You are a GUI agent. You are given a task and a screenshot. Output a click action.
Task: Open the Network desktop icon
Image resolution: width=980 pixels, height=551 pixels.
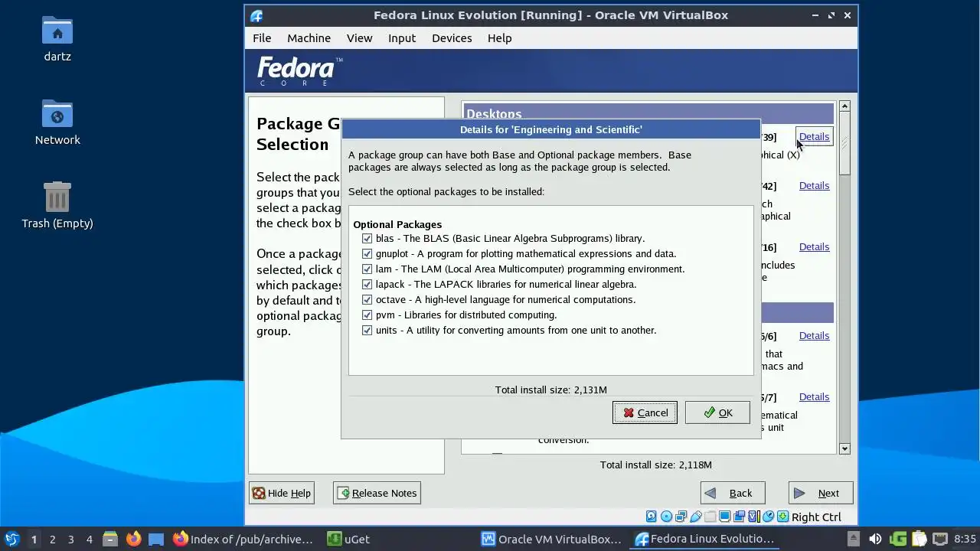pos(57,122)
